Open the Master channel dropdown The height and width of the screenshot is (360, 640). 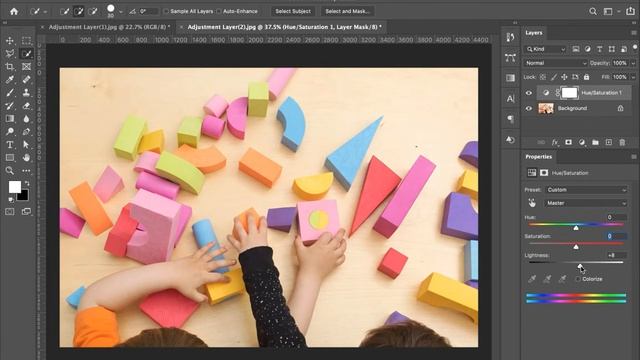point(585,203)
